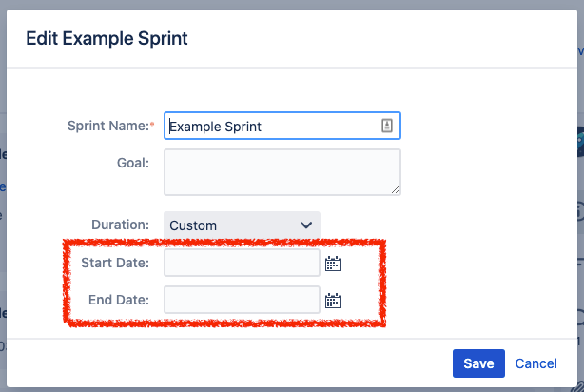Viewport: 584px width, 392px height.
Task: Open the End Date calendar picker icon
Action: (333, 301)
